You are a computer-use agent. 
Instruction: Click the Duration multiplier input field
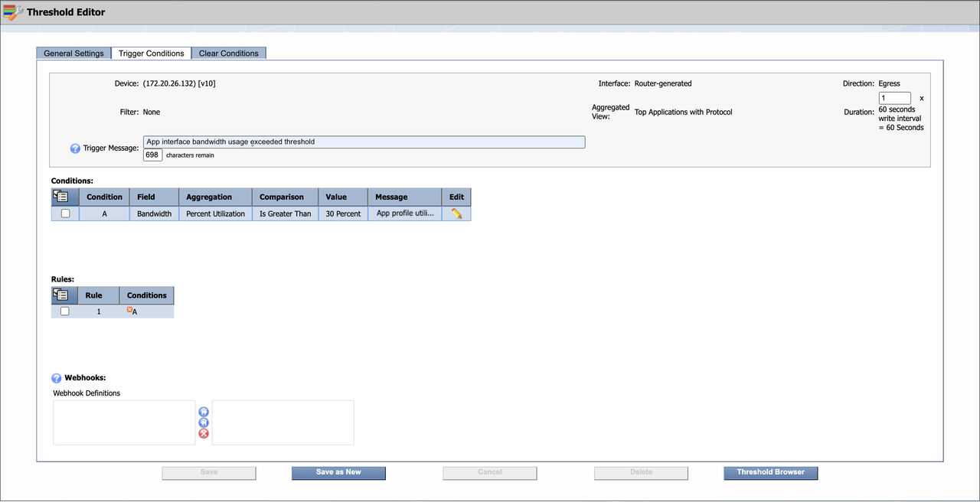tap(894, 98)
